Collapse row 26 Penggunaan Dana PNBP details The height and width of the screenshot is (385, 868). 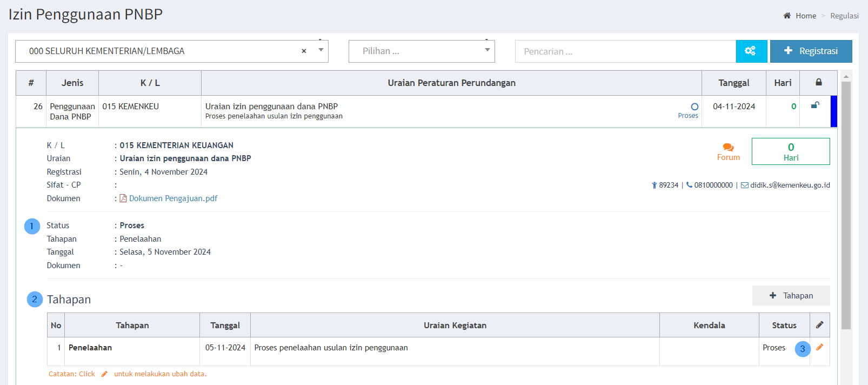72,111
